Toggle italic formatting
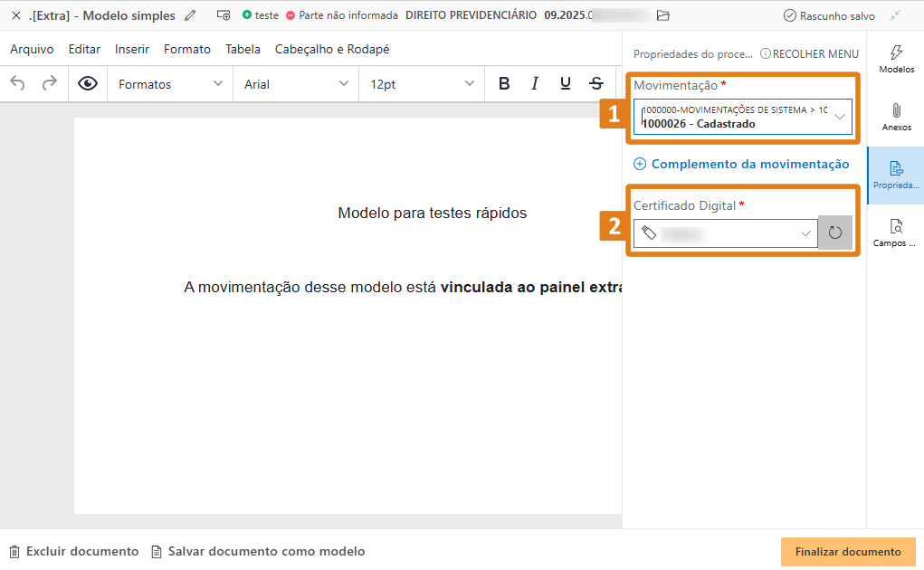The height and width of the screenshot is (570, 924). pos(535,83)
